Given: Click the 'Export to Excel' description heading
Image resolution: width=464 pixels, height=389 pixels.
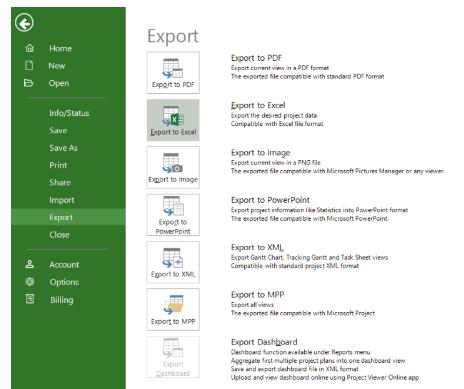Looking at the screenshot, I should (x=258, y=105).
